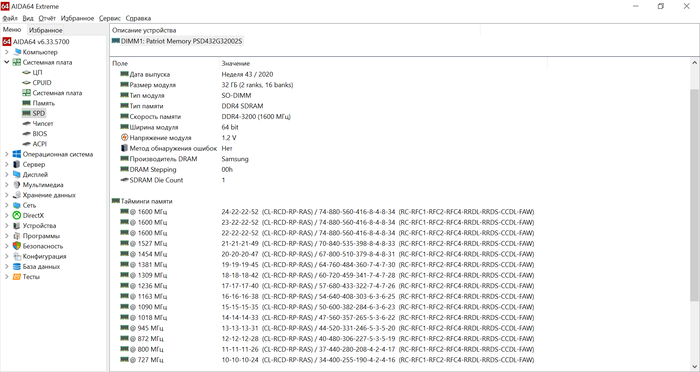Click the Хранение данных disk icon
This screenshot has height=372, width=700.
tap(17, 195)
